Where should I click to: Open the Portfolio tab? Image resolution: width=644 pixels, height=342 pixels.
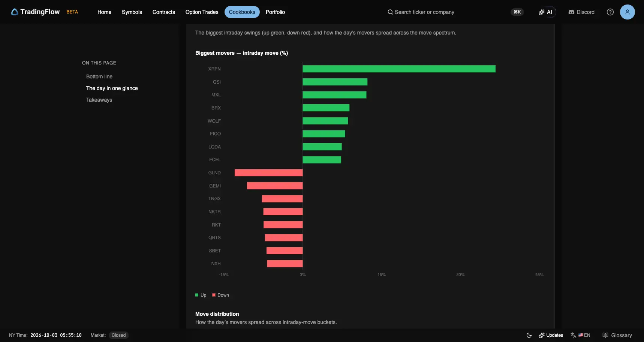(x=276, y=12)
